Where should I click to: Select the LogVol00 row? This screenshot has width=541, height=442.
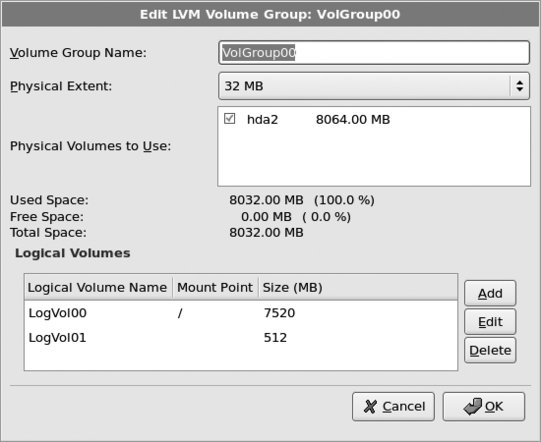click(x=241, y=313)
